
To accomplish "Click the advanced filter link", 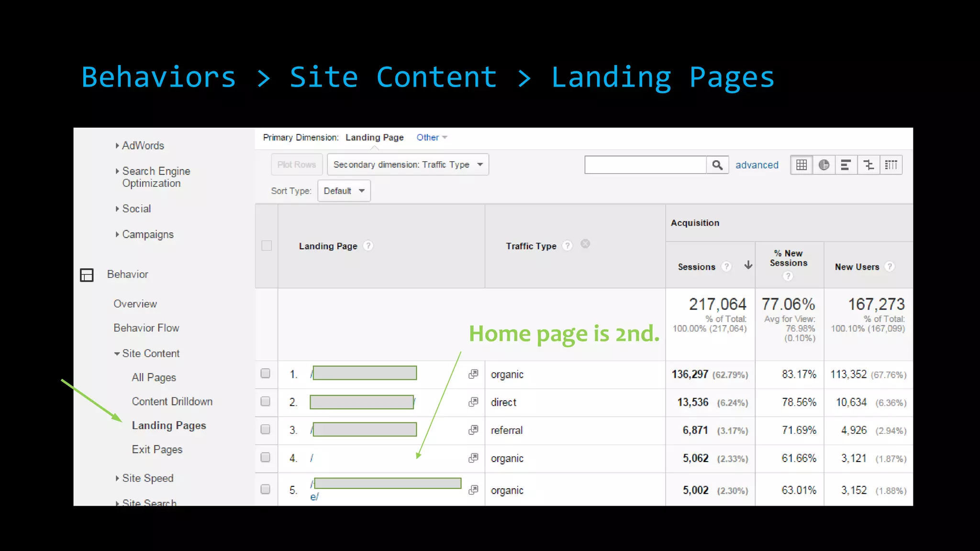I will [757, 165].
